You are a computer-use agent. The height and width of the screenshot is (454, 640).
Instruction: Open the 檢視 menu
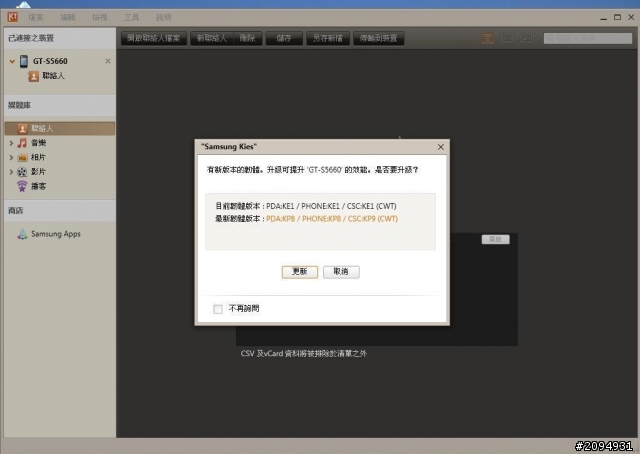click(x=100, y=17)
